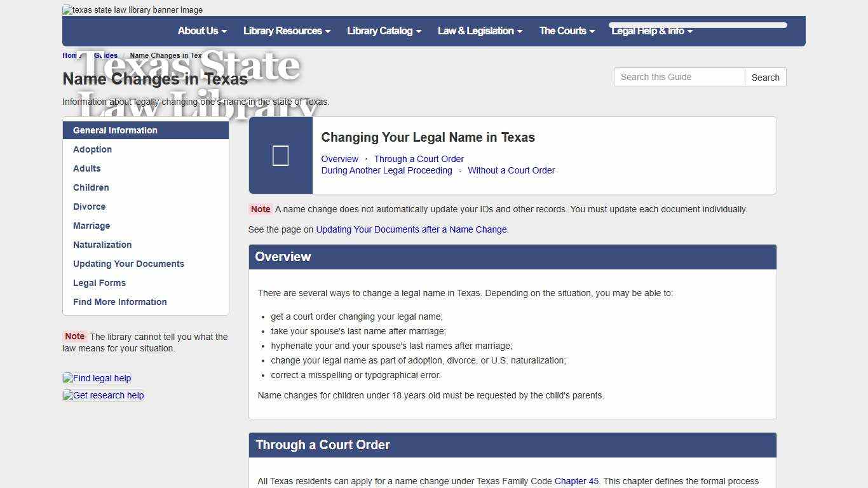Open The Courts dropdown menu
The height and width of the screenshot is (488, 868).
point(566,30)
